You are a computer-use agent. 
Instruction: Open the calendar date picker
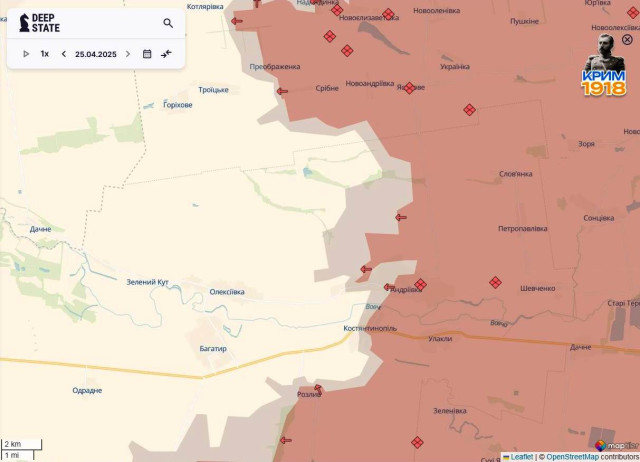coord(147,54)
